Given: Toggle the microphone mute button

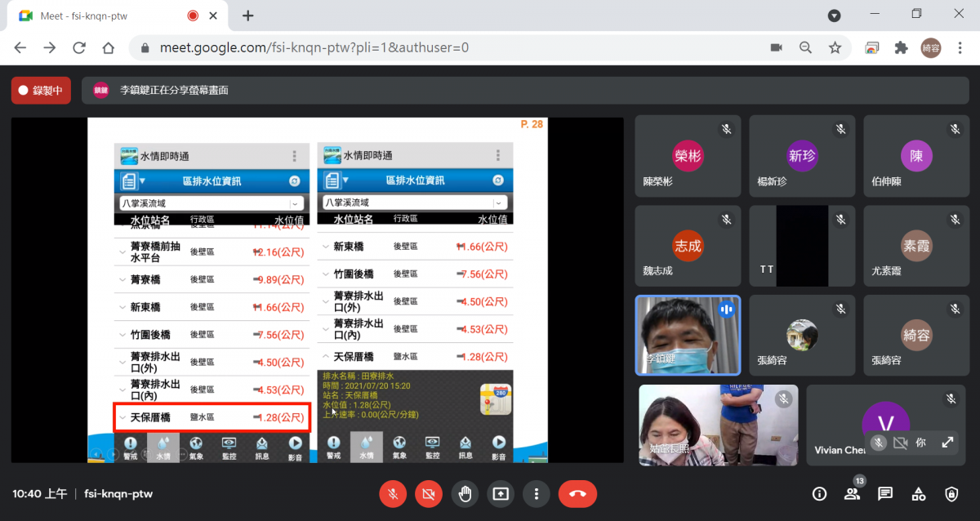Looking at the screenshot, I should click(x=393, y=493).
